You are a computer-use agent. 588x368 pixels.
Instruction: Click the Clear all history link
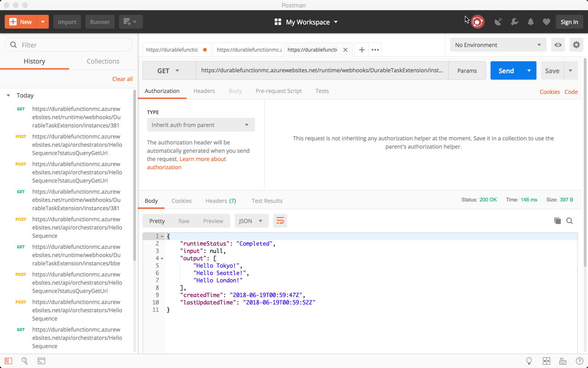(122, 79)
